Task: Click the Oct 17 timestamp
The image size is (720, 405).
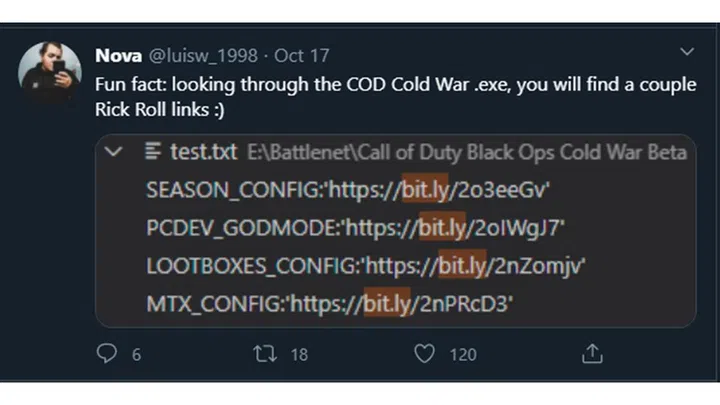Action: pos(302,56)
